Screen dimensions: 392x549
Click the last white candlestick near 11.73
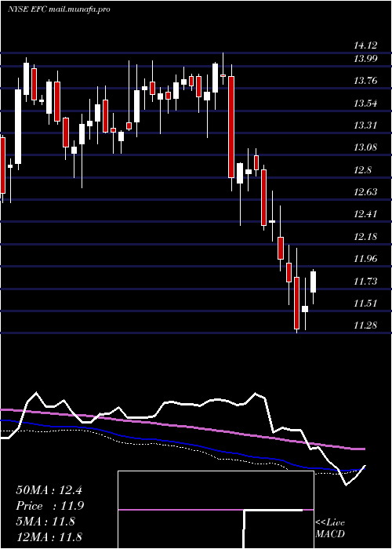(313, 286)
